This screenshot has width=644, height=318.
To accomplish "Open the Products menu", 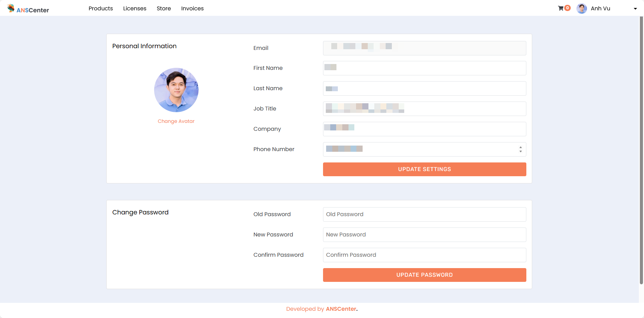I will coord(100,9).
